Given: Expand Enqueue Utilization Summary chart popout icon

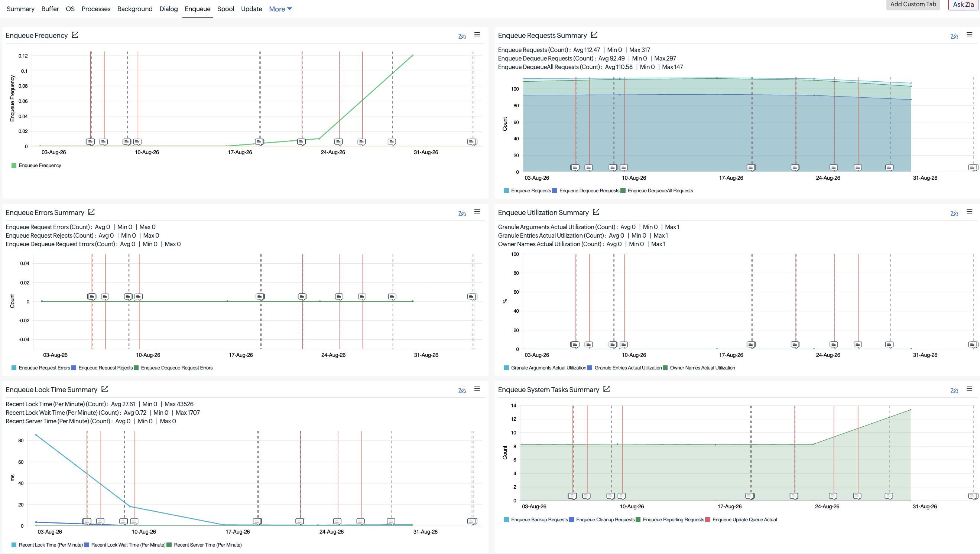Looking at the screenshot, I should (x=596, y=212).
